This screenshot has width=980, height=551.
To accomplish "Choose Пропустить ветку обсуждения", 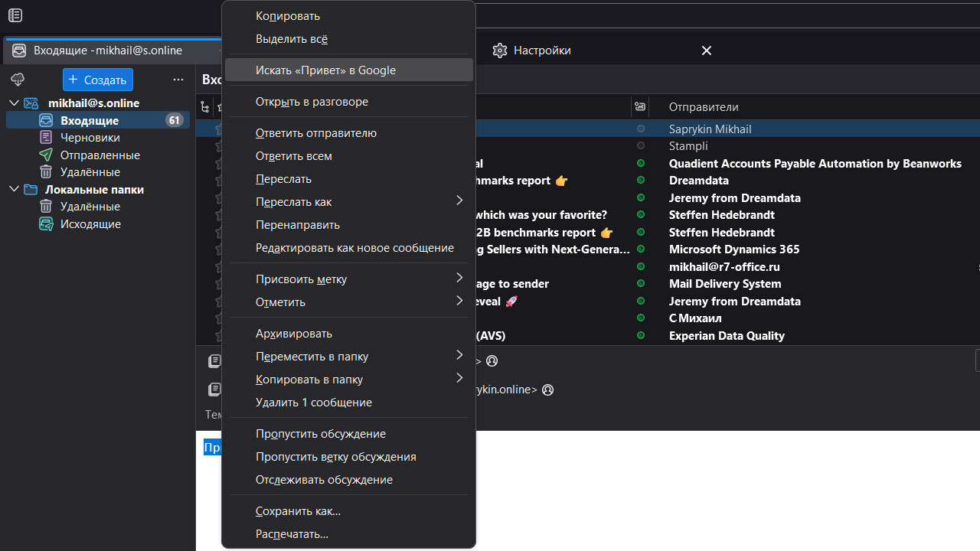I will coord(348,457).
